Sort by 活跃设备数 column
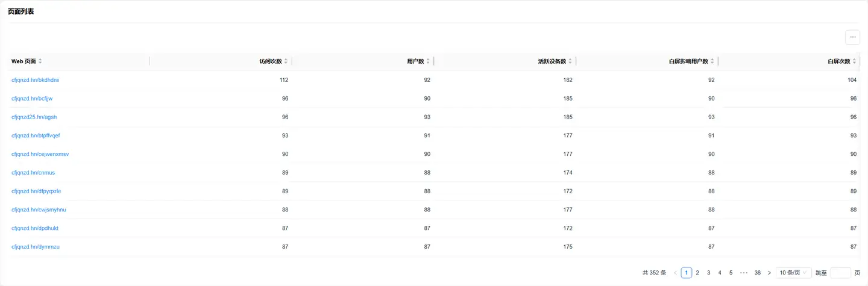 pos(570,61)
